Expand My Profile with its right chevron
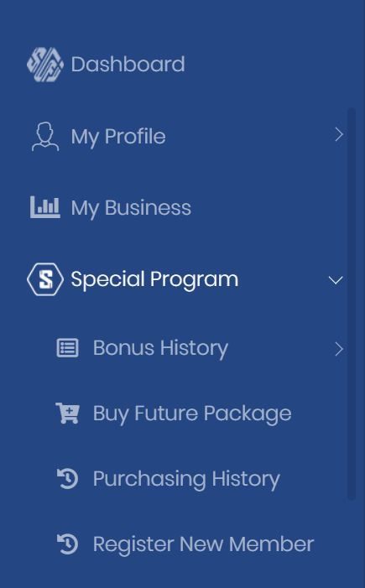Screen dimensions: 365x588 (x=339, y=134)
